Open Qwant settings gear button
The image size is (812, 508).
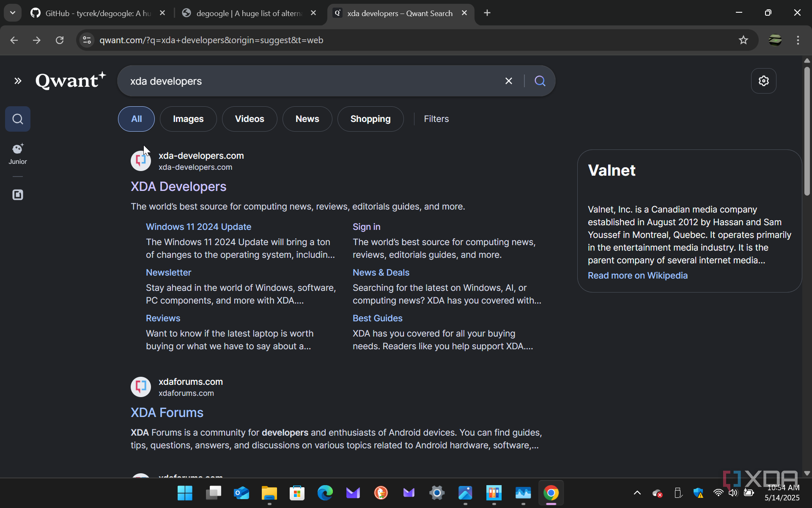pyautogui.click(x=763, y=81)
